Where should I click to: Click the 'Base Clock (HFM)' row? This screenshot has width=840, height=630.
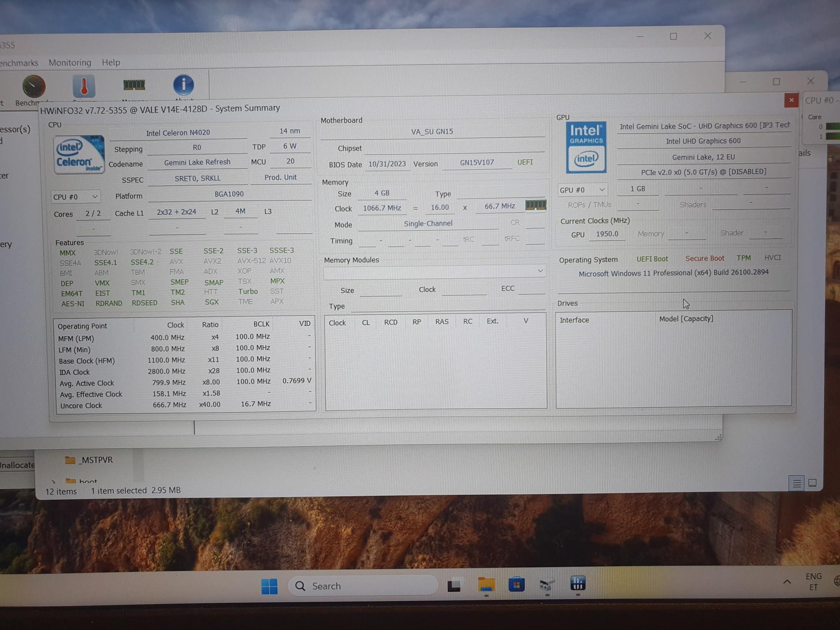[185, 360]
